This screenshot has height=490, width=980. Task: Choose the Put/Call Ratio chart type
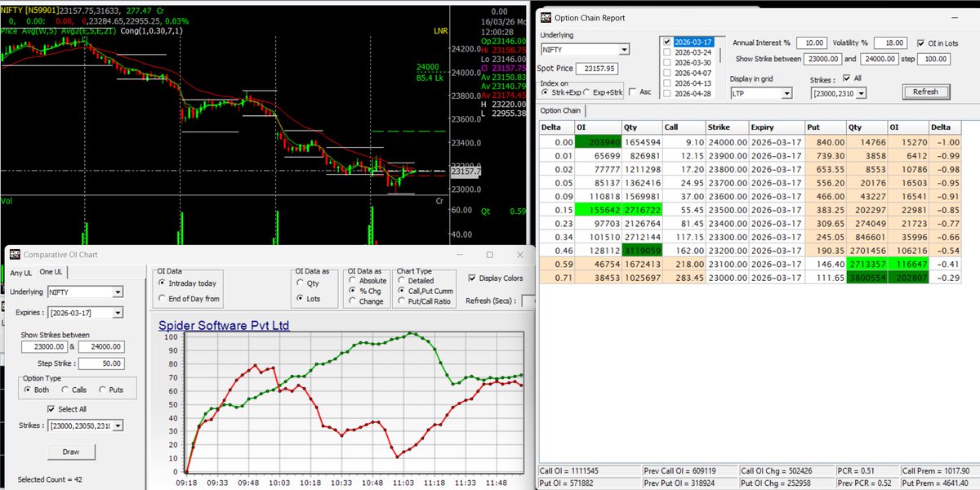point(401,301)
